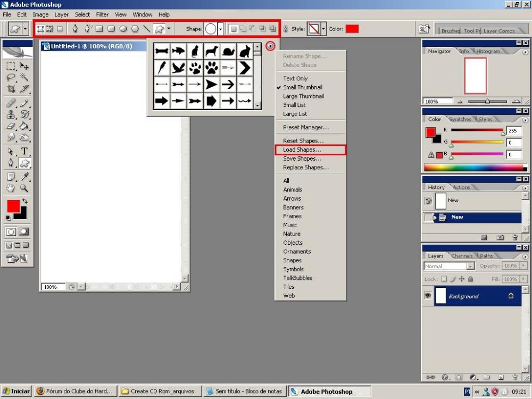Viewport: 532px width, 399px height.
Task: Enable the Small List view option
Action: tap(294, 105)
